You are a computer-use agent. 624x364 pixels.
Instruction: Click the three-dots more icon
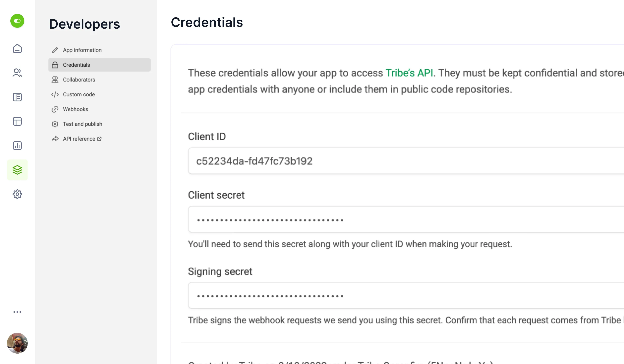17,312
